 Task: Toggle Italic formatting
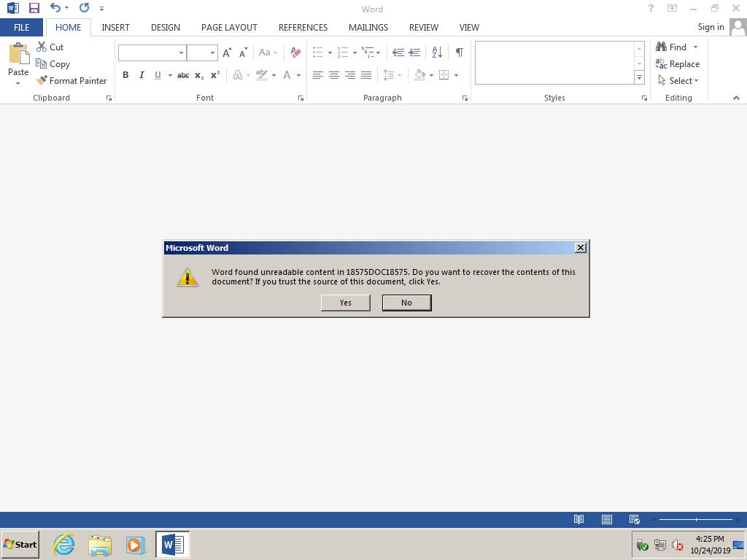(142, 75)
